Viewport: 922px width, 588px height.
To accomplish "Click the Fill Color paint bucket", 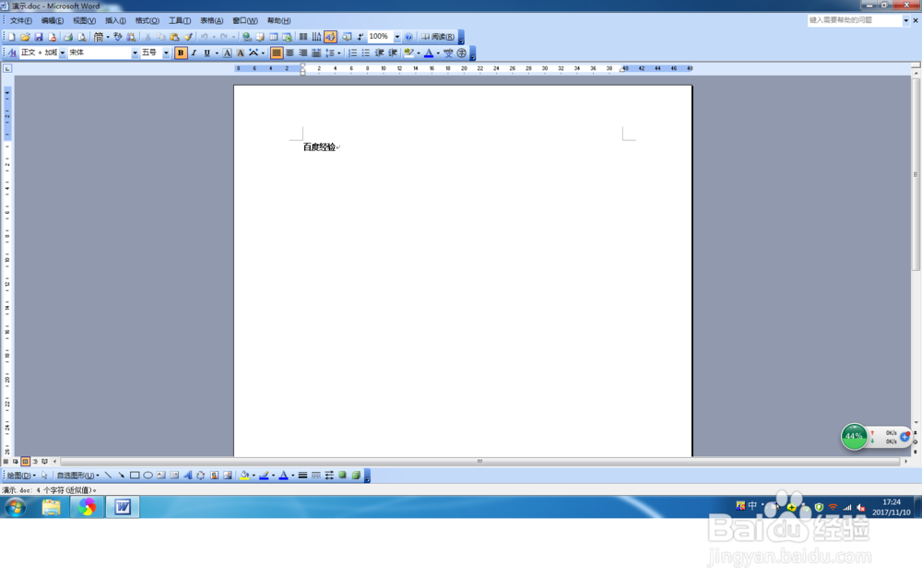I will coord(244,476).
